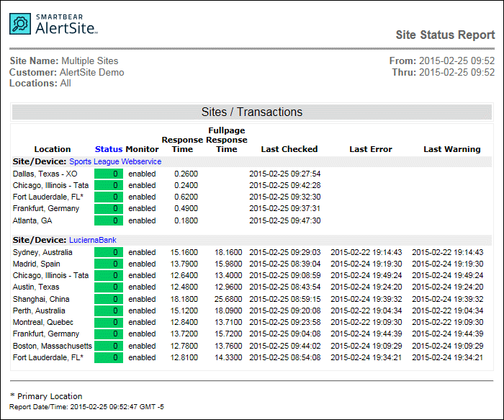This screenshot has width=504, height=420.
Task: Click the * Primary Location footnote
Action: click(x=46, y=396)
